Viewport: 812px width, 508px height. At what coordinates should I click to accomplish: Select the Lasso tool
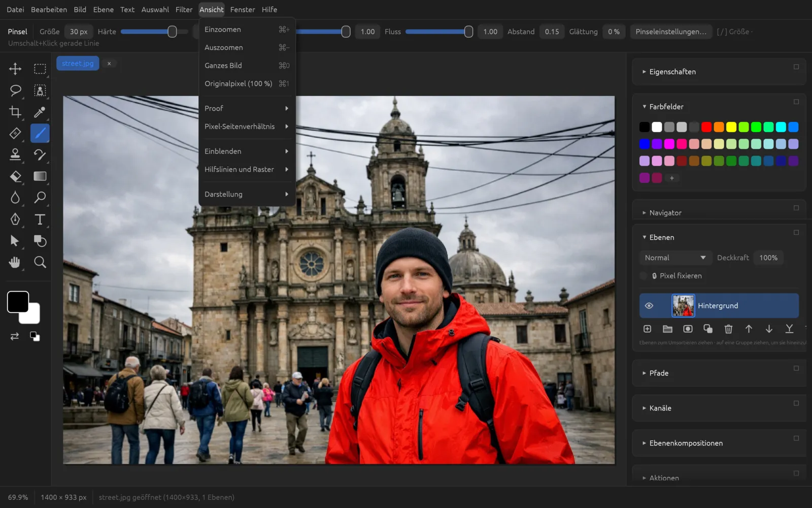pyautogui.click(x=15, y=90)
